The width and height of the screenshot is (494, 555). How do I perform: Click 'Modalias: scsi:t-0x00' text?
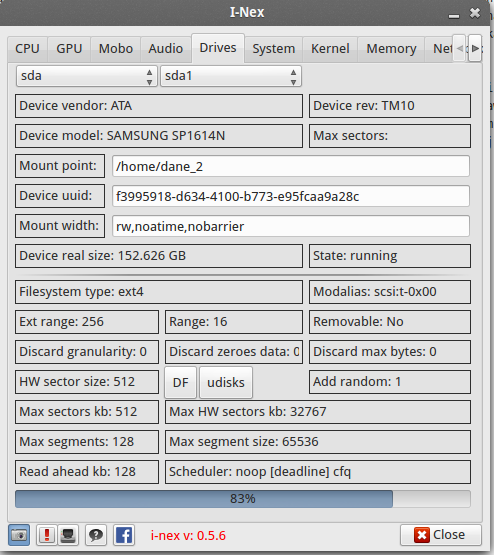pyautogui.click(x=375, y=292)
